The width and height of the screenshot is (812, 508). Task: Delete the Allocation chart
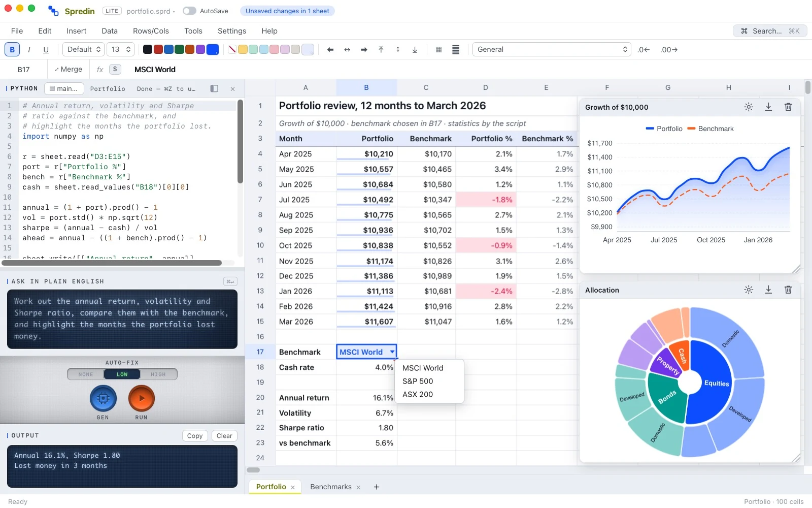coord(788,290)
